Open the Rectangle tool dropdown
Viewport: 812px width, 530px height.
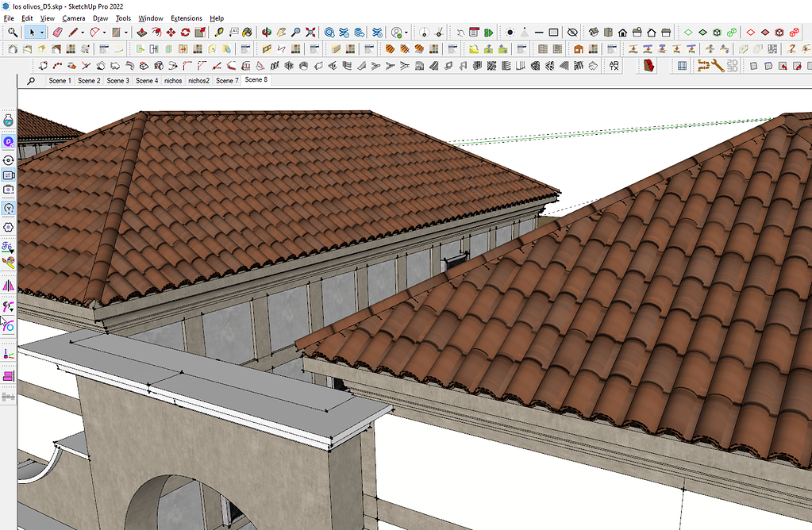(x=125, y=33)
